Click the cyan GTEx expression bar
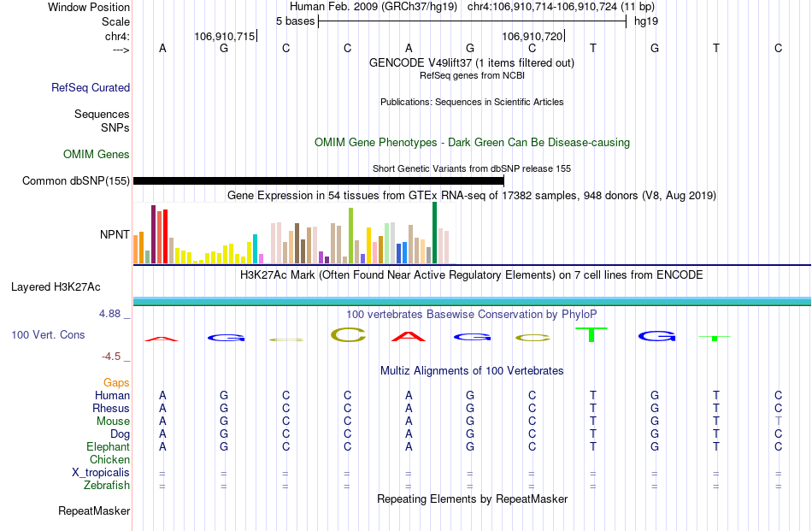 click(x=255, y=249)
